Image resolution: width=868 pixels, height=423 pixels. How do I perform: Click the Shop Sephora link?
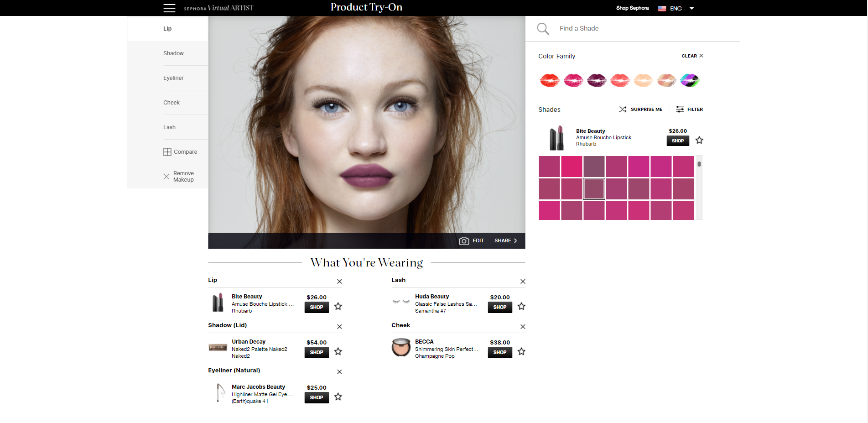click(x=632, y=8)
